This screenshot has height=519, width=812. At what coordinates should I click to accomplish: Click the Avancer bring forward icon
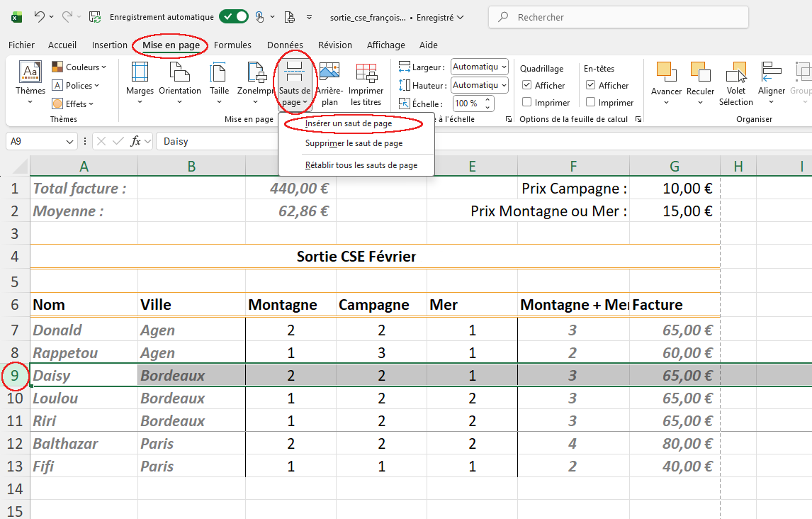666,74
